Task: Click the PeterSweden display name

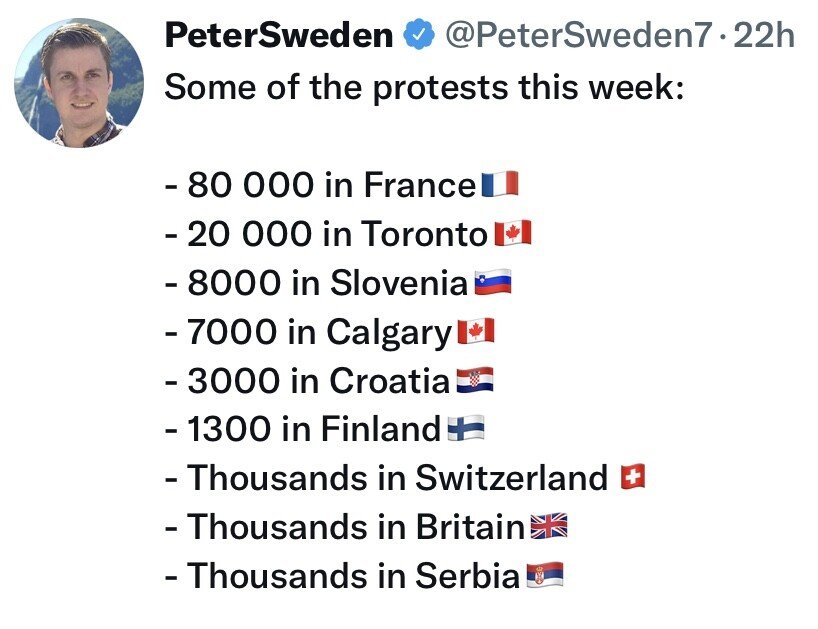Action: click(x=278, y=36)
